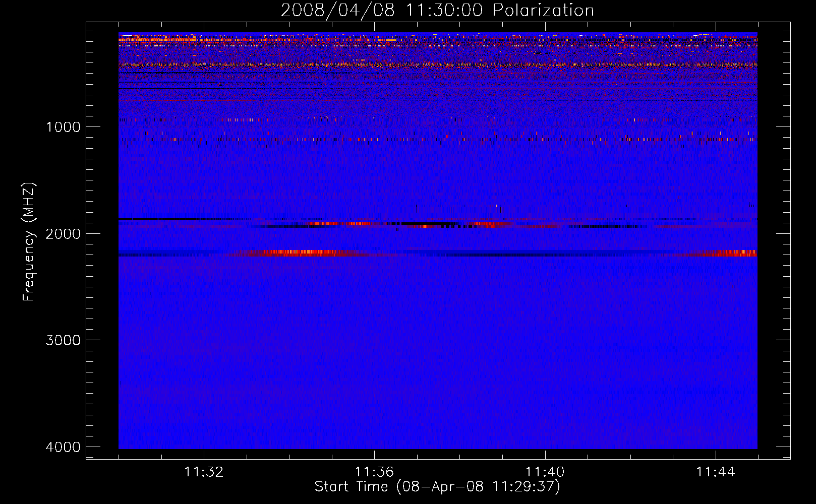Click the plot title '2008/04/08 11:30:00 Polarization'

[437, 11]
